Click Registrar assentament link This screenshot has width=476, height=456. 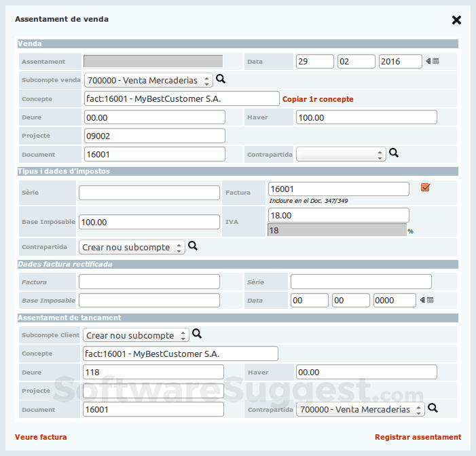coord(418,437)
